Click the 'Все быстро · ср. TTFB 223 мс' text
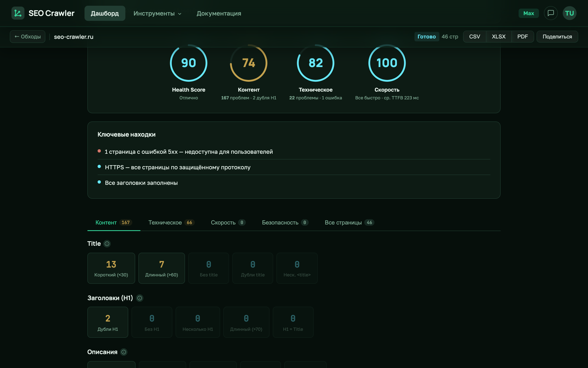Screen dimensions: 588x368 [387, 98]
